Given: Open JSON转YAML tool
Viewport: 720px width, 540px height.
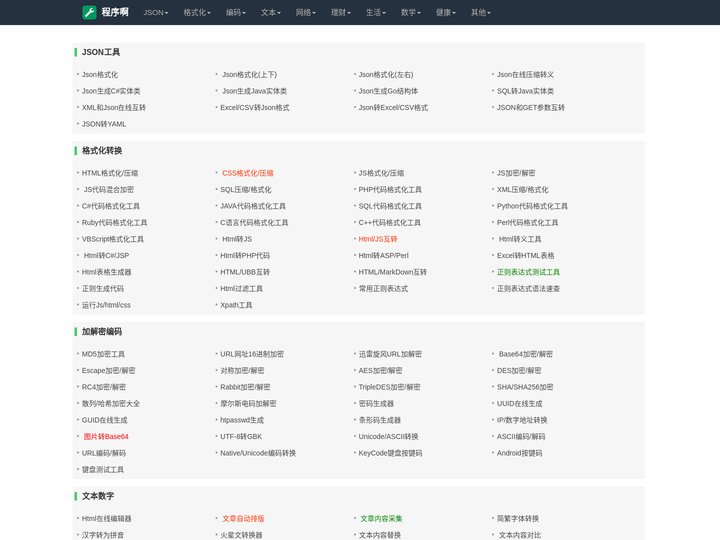Looking at the screenshot, I should point(104,124).
